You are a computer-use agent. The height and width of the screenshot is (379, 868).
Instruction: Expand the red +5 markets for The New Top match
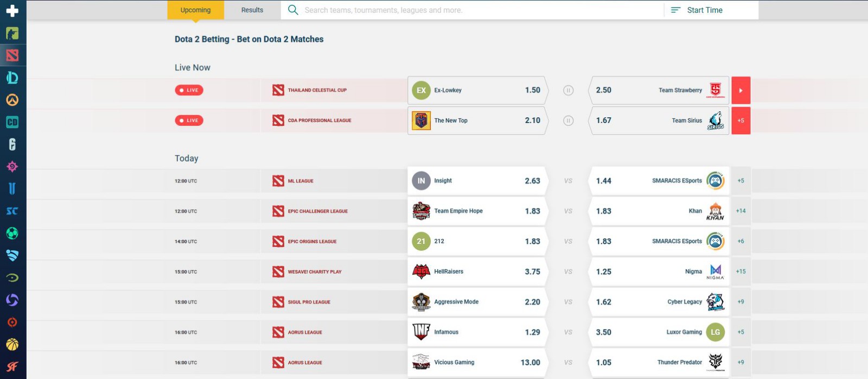(x=741, y=121)
